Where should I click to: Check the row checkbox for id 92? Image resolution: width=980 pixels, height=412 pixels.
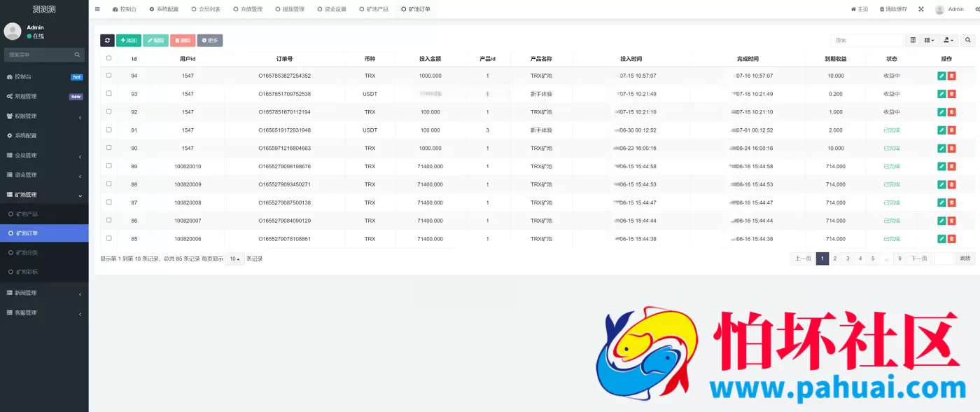[108, 111]
